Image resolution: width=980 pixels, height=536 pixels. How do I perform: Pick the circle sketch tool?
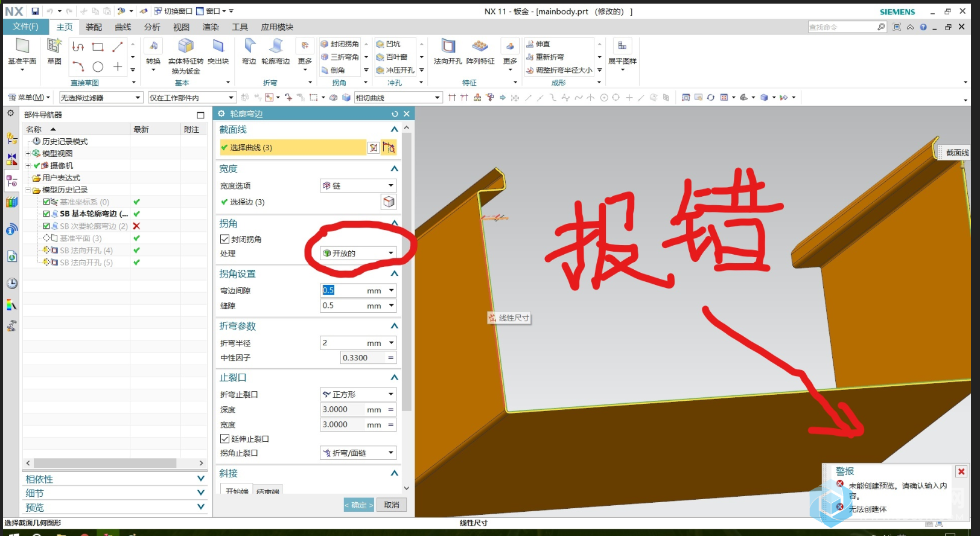tap(98, 66)
